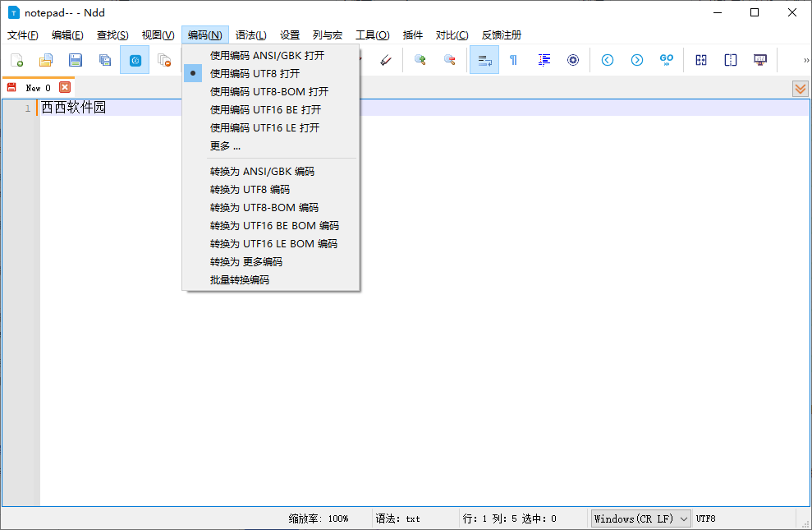812x530 pixels.
Task: Expand the toolbar overflow chevron
Action: coord(805,61)
